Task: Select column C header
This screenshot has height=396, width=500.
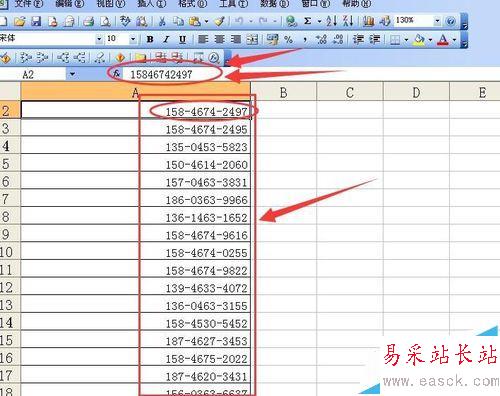Action: pos(350,92)
